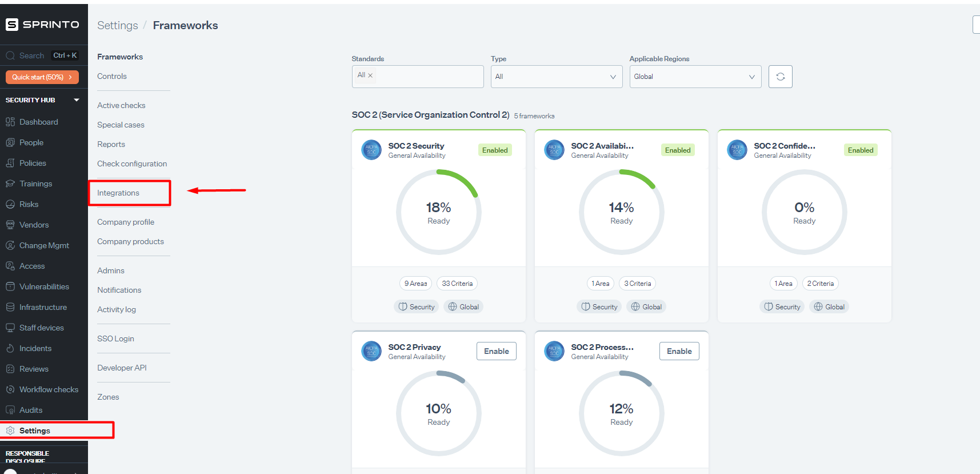Screen dimensions: 980x474
Task: Open Incidents from the sidebar
Action: click(x=35, y=348)
